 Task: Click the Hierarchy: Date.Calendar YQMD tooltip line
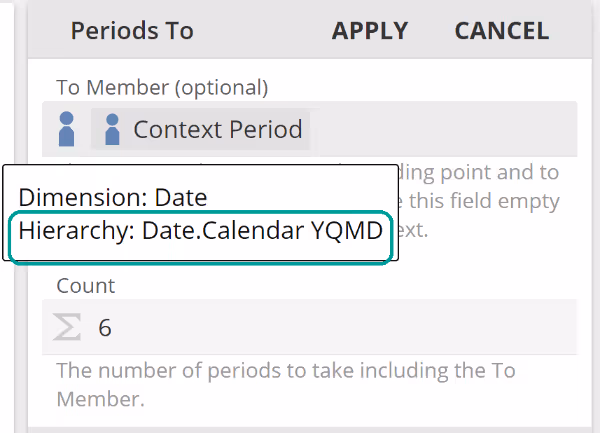pyautogui.click(x=200, y=231)
